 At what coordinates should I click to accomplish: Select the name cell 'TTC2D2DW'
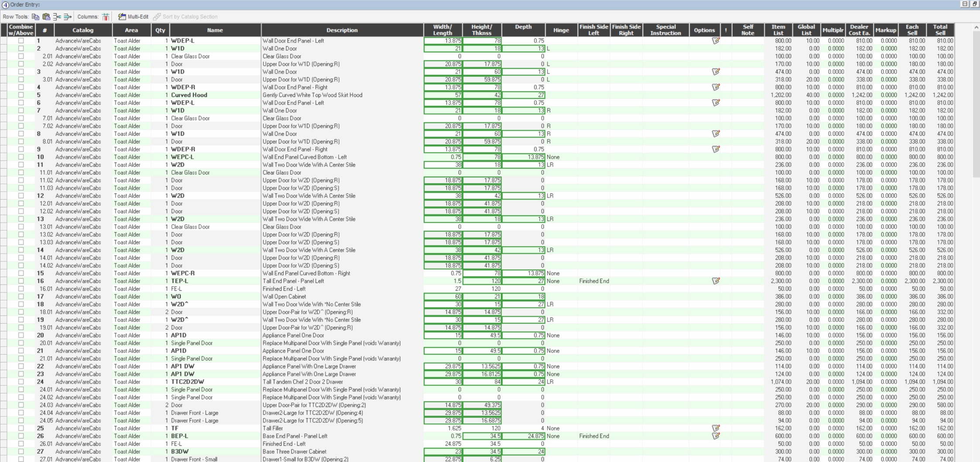pos(216,382)
